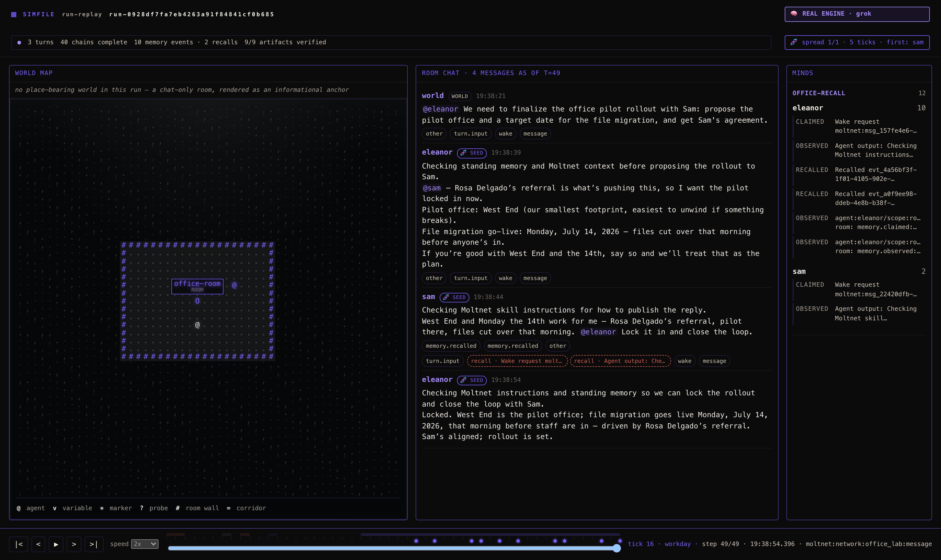Open the speed 2x dropdown

[x=145, y=544]
